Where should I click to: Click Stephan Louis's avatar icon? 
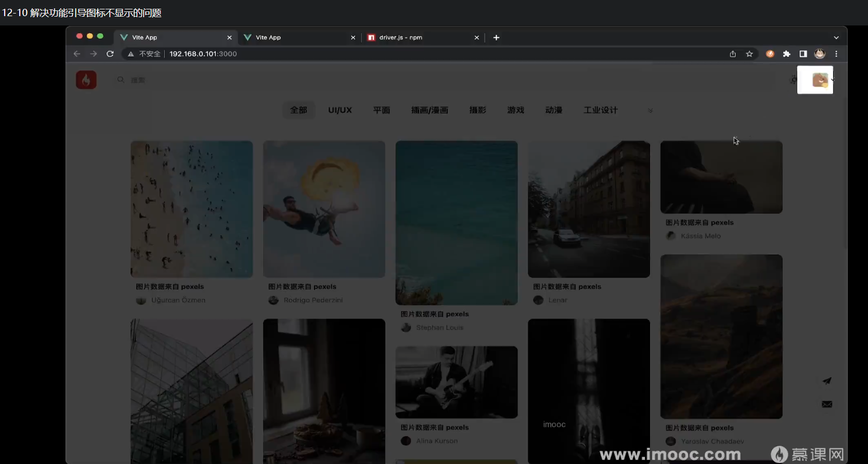coord(406,328)
